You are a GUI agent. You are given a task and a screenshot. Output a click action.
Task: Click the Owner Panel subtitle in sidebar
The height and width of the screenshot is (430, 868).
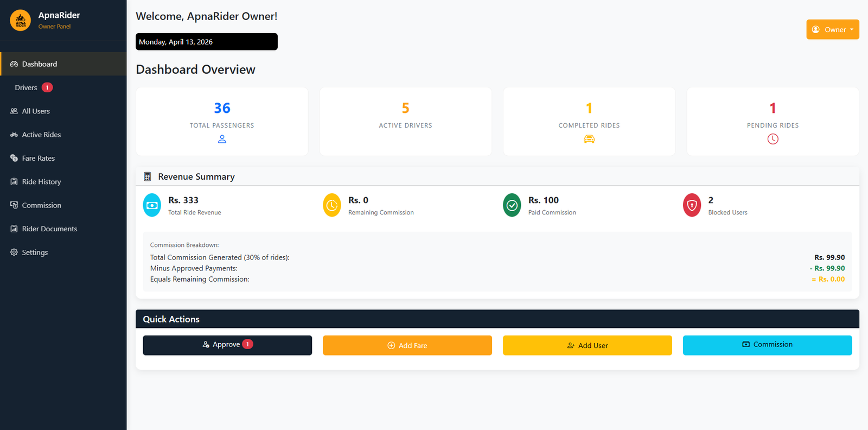click(x=54, y=27)
